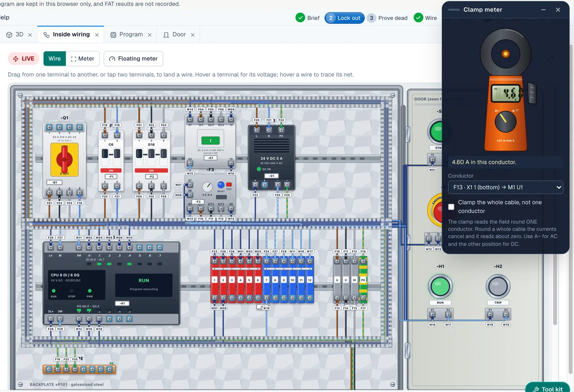Click the red TEST button on -F3

(x=229, y=185)
